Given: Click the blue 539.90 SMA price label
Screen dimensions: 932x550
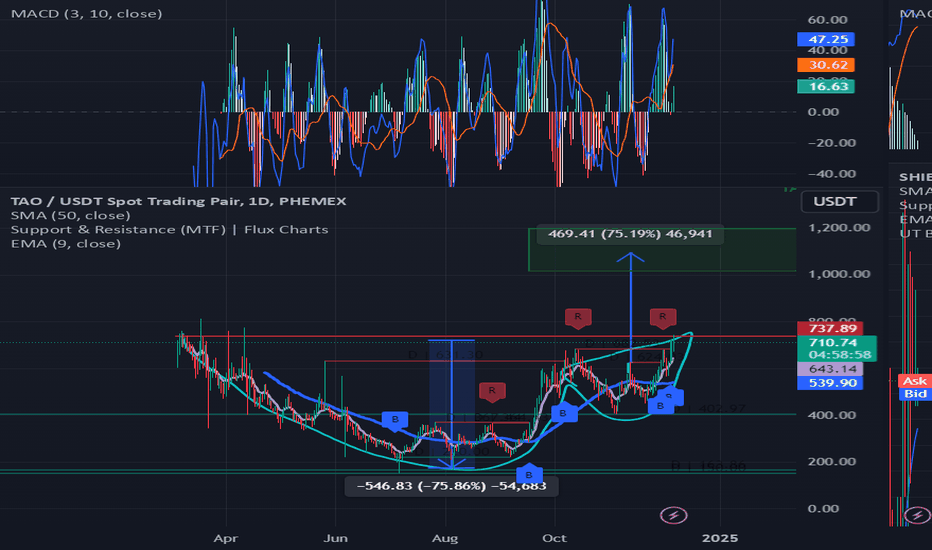Looking at the screenshot, I should (830, 383).
